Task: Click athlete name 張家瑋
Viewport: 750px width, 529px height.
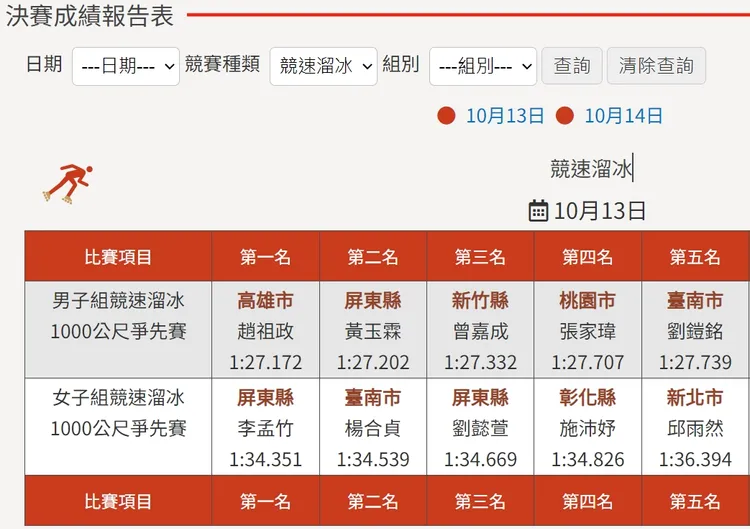Action: click(588, 331)
